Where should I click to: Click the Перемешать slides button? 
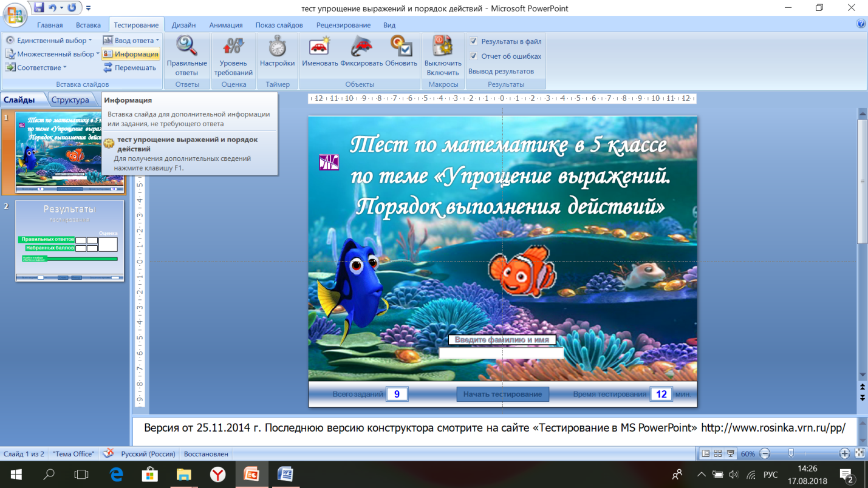[130, 67]
